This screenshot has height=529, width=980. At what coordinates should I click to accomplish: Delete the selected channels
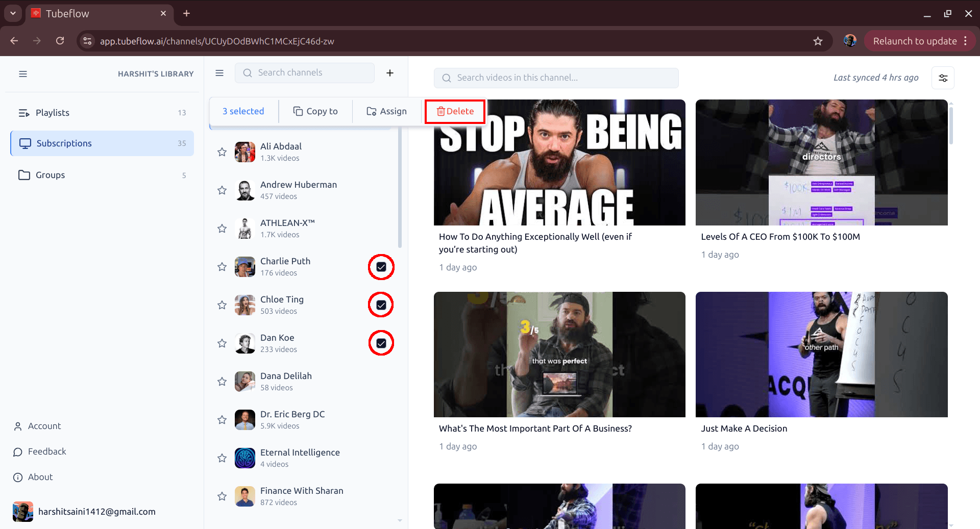[x=454, y=111]
